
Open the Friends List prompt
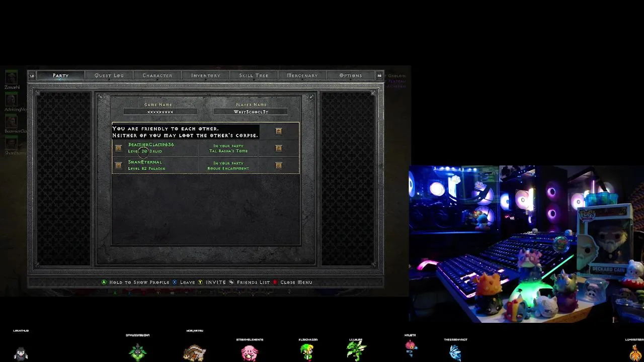(253, 283)
